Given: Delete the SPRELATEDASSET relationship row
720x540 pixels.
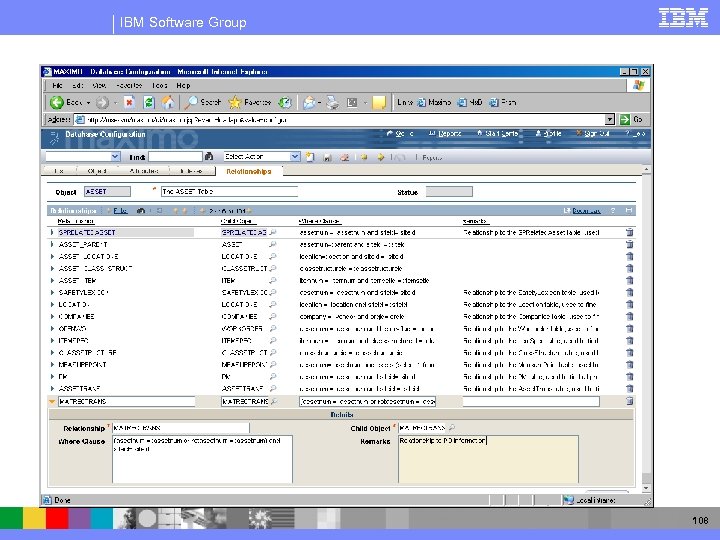Looking at the screenshot, I should [630, 232].
